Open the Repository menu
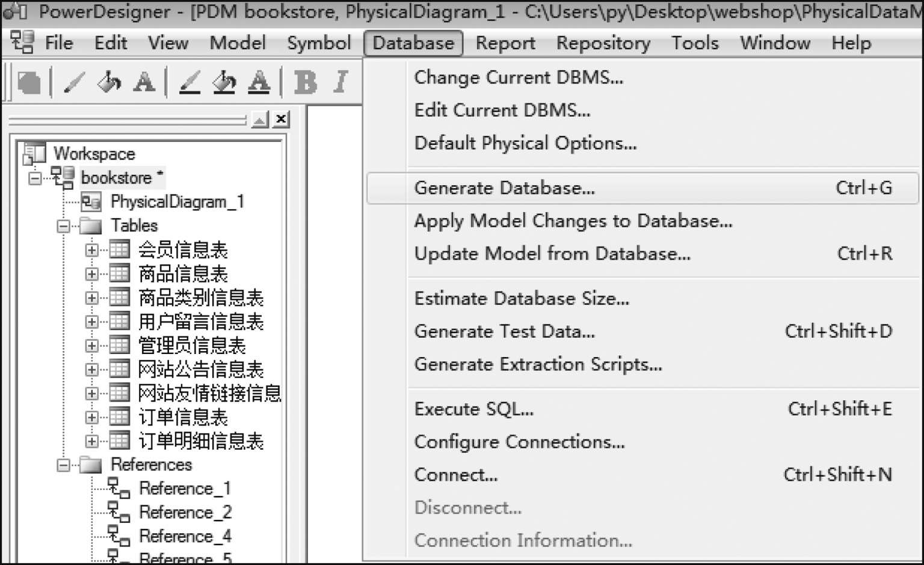Screen dimensions: 924x565 coord(603,43)
